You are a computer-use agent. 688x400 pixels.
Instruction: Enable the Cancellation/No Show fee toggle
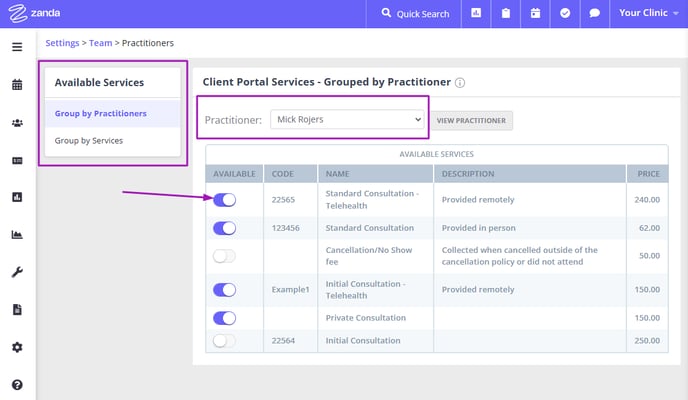point(225,256)
